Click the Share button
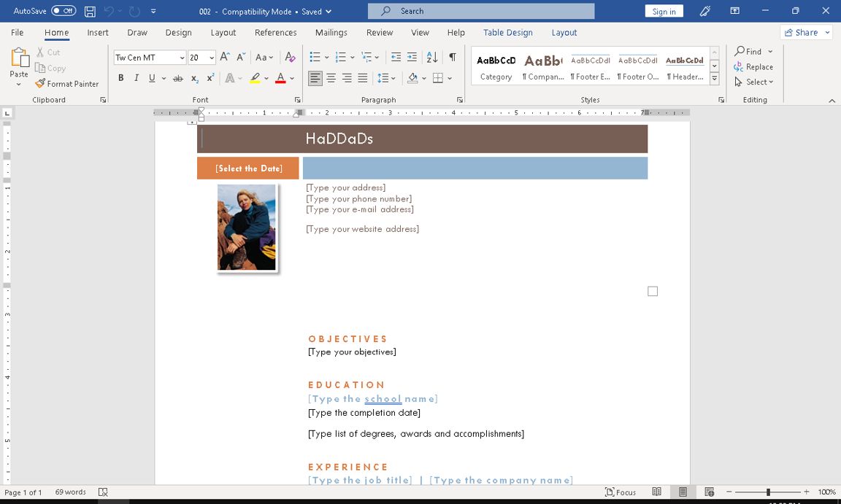 pyautogui.click(x=807, y=33)
